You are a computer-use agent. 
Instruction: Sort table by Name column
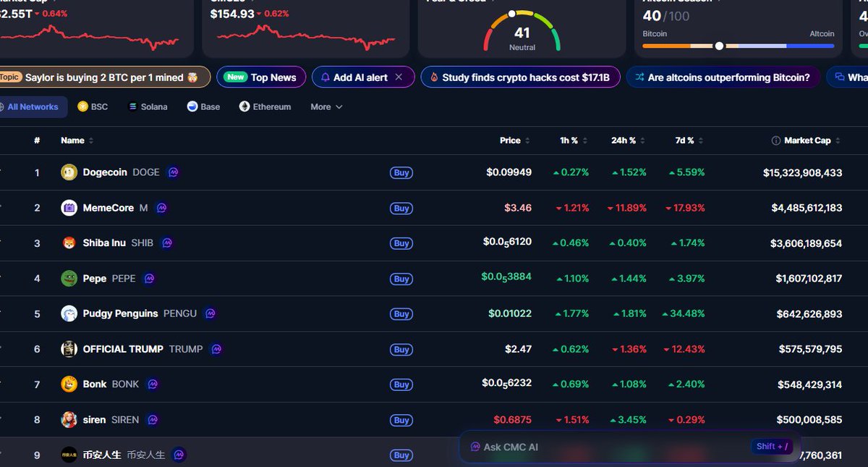click(77, 140)
